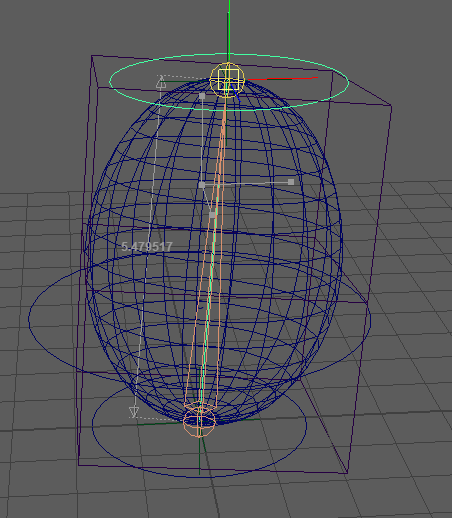Select the gray square at the horizontal line's left end
The height and width of the screenshot is (518, 452).
tap(202, 185)
